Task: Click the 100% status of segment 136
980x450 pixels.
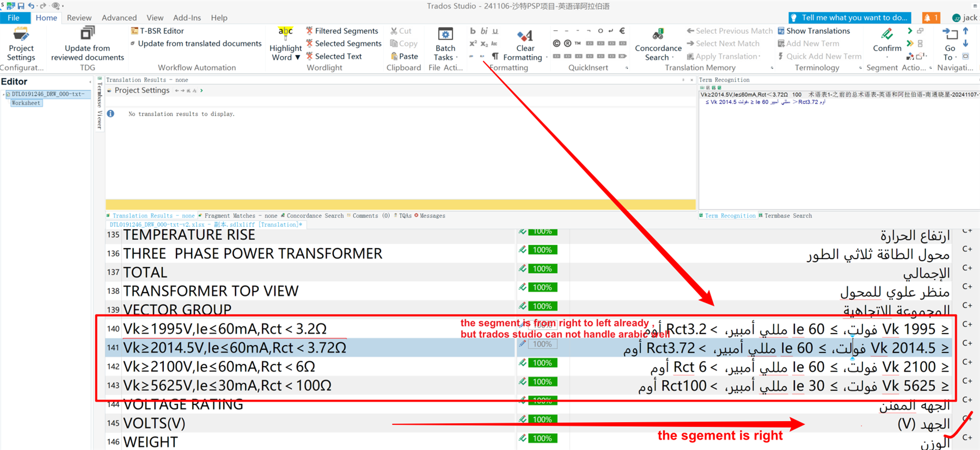Action: (542, 250)
